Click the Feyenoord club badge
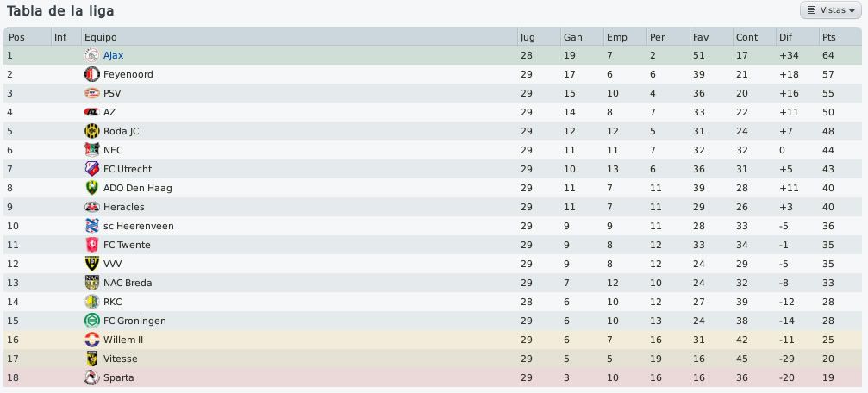 pyautogui.click(x=92, y=74)
